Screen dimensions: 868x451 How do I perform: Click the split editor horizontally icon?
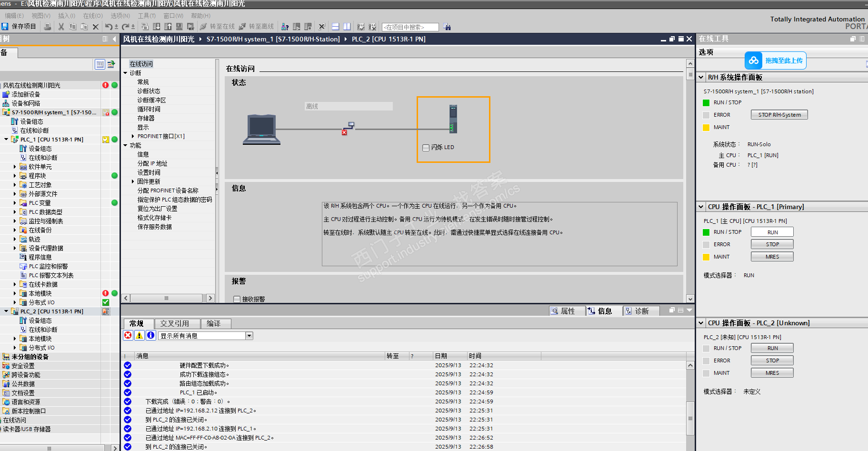[x=336, y=27]
